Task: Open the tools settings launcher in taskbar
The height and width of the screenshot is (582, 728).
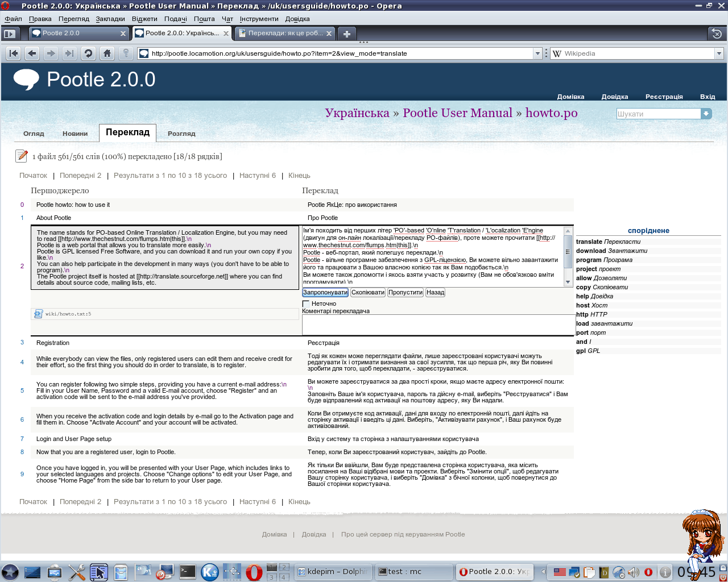Action: click(77, 572)
